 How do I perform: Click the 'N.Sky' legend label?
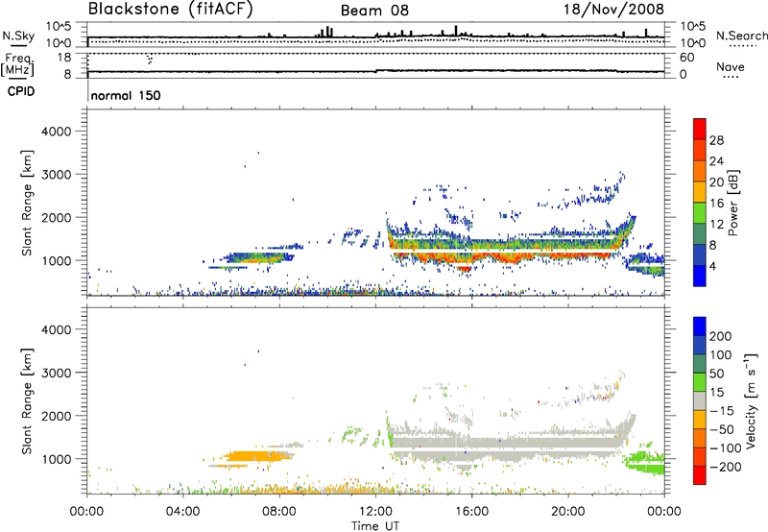18,36
